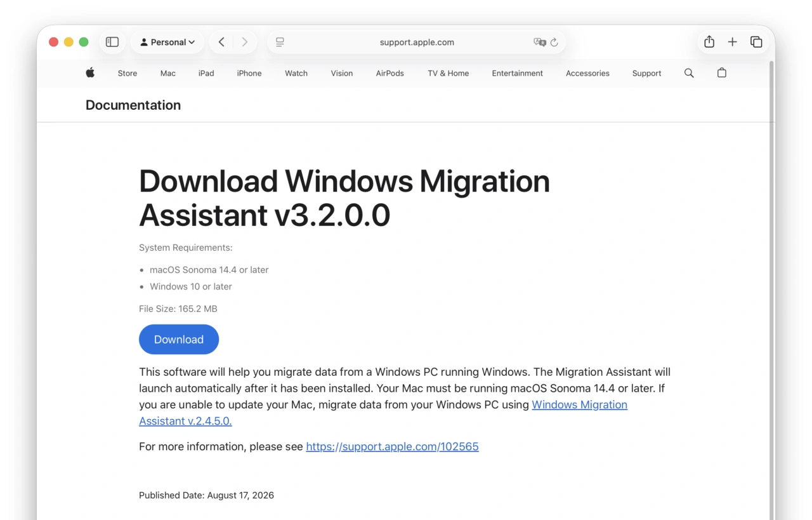Image resolution: width=812 pixels, height=520 pixels.
Task: Click the Documentation heading link
Action: [x=133, y=105]
